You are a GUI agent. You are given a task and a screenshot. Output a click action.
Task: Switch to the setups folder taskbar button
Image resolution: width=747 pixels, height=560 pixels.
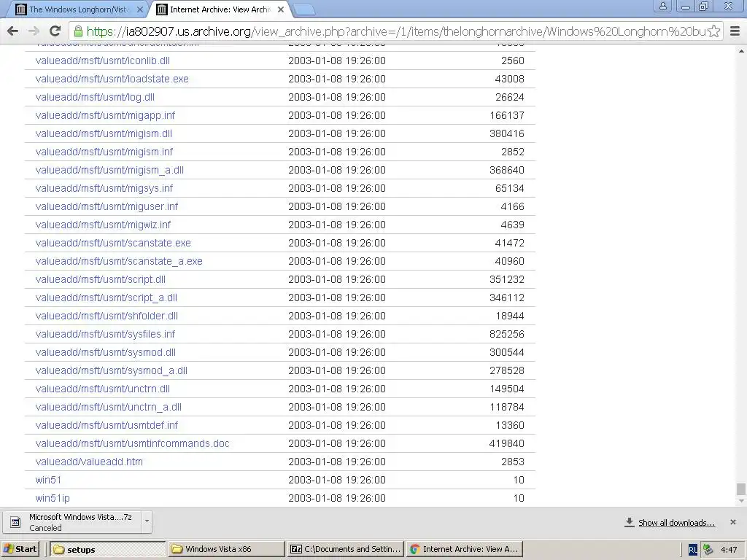click(x=108, y=549)
